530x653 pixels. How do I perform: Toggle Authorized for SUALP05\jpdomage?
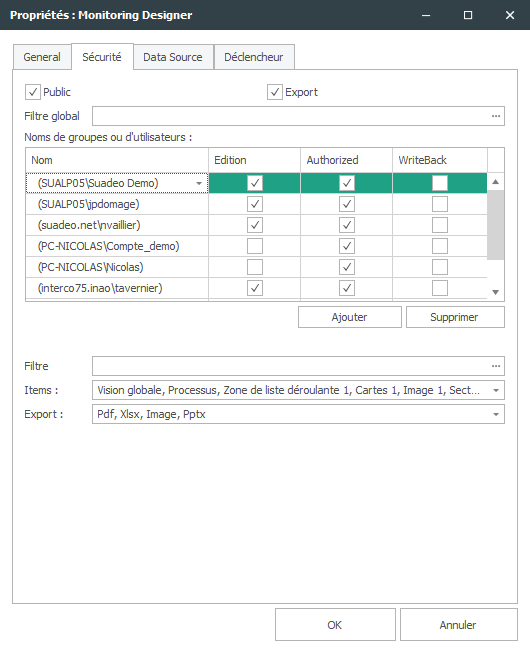pyautogui.click(x=347, y=204)
